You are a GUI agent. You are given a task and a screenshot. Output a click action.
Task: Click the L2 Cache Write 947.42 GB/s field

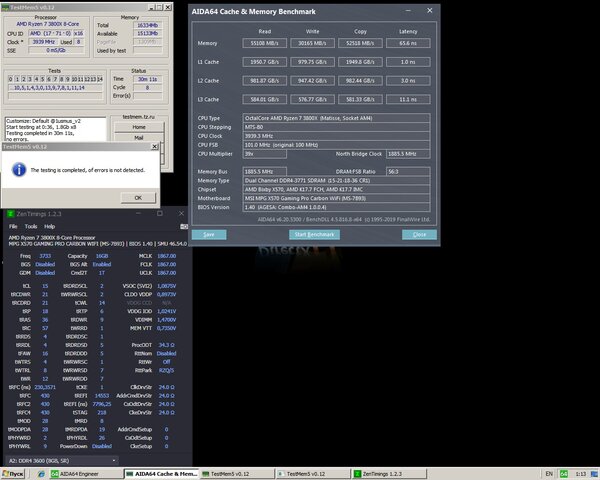312,81
